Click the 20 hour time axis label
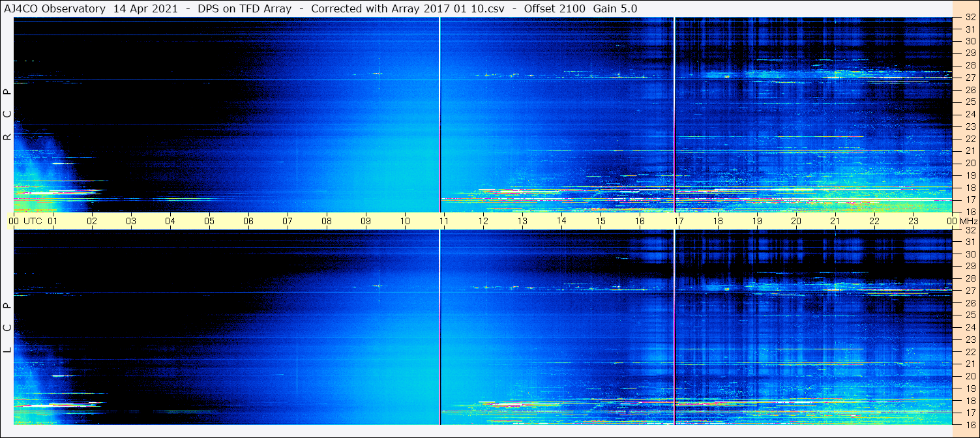 (x=796, y=221)
